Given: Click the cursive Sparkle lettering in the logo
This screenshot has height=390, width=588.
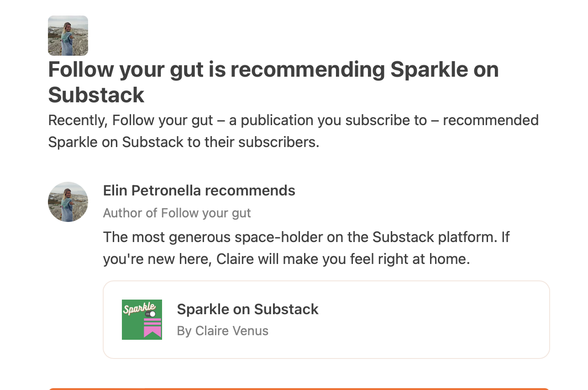Looking at the screenshot, I should (x=139, y=308).
